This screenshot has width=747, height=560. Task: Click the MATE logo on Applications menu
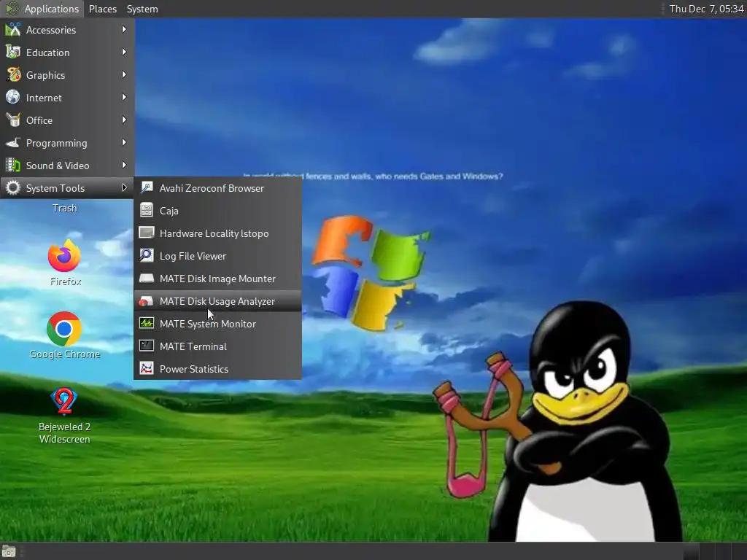click(x=12, y=9)
